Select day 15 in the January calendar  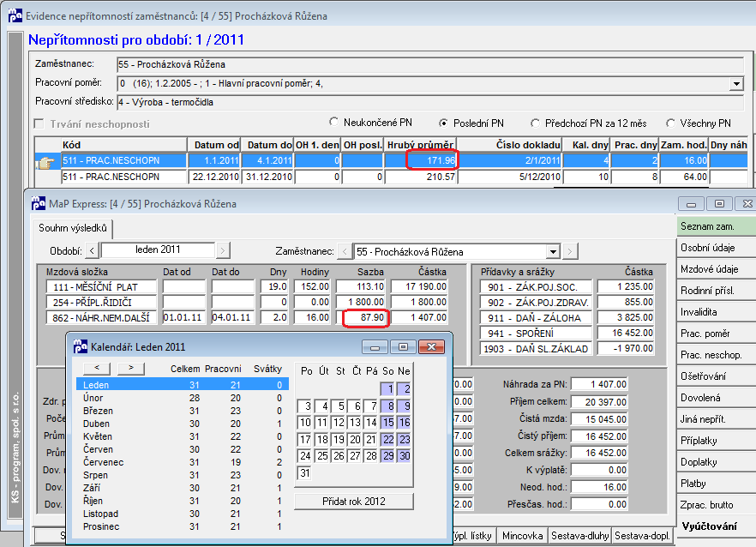click(x=387, y=423)
